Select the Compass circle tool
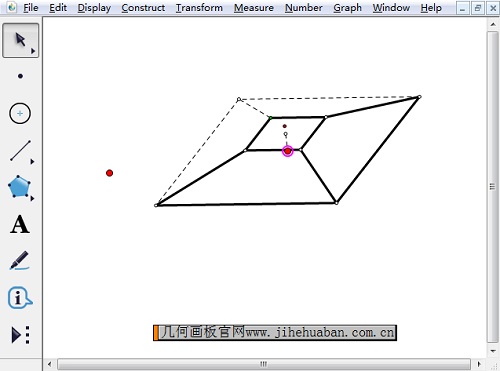 click(x=20, y=113)
